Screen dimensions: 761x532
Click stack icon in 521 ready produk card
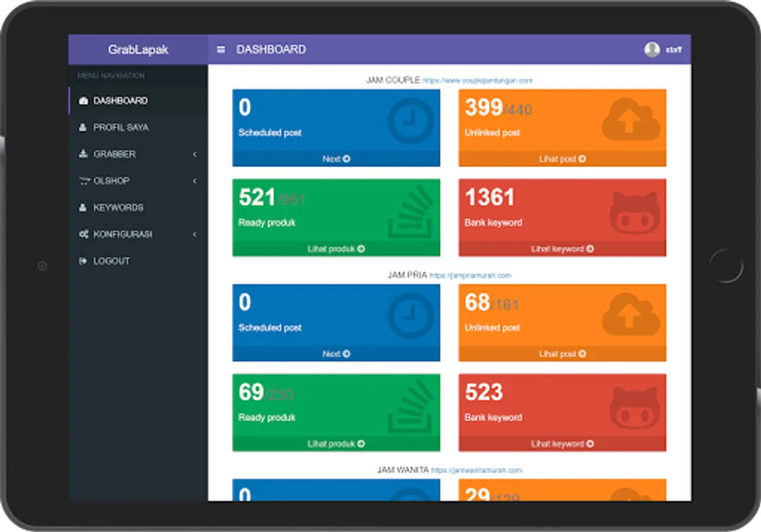coord(411,211)
